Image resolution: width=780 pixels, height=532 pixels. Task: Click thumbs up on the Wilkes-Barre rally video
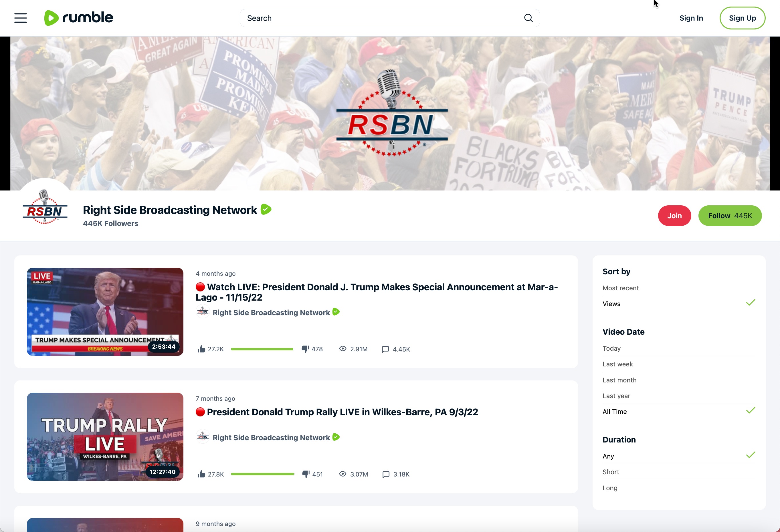pyautogui.click(x=201, y=474)
